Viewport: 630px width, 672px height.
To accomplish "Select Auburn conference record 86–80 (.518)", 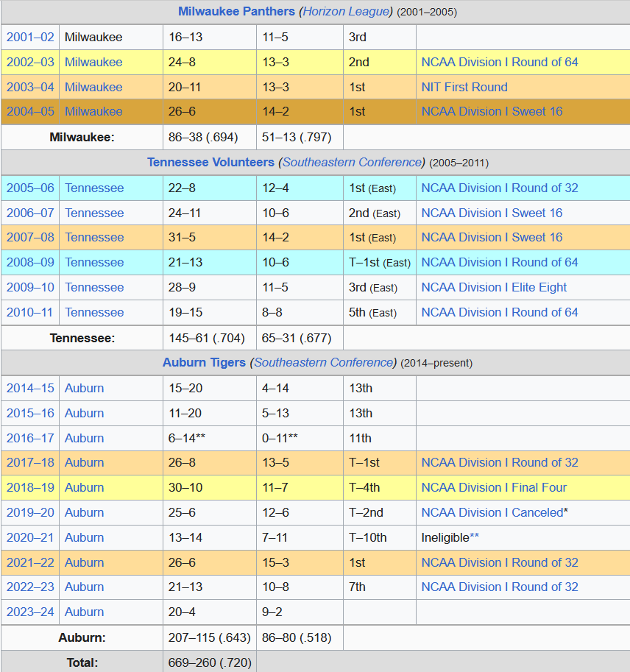I will (297, 638).
